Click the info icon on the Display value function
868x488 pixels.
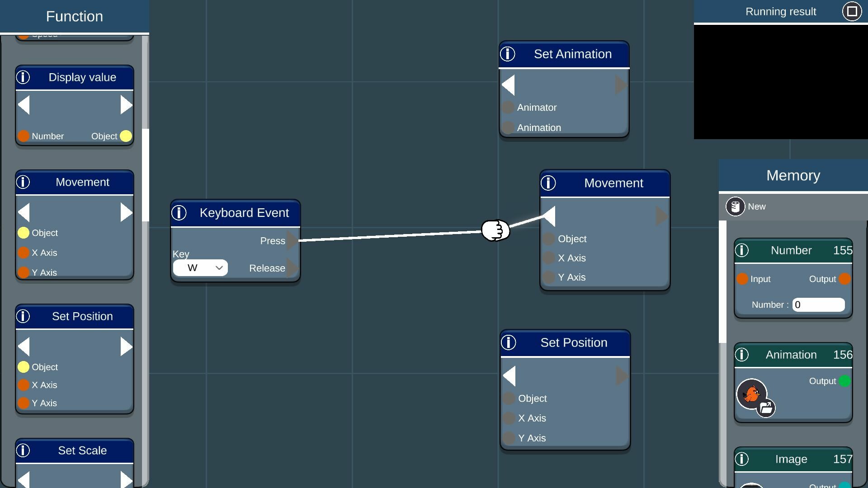pyautogui.click(x=23, y=77)
